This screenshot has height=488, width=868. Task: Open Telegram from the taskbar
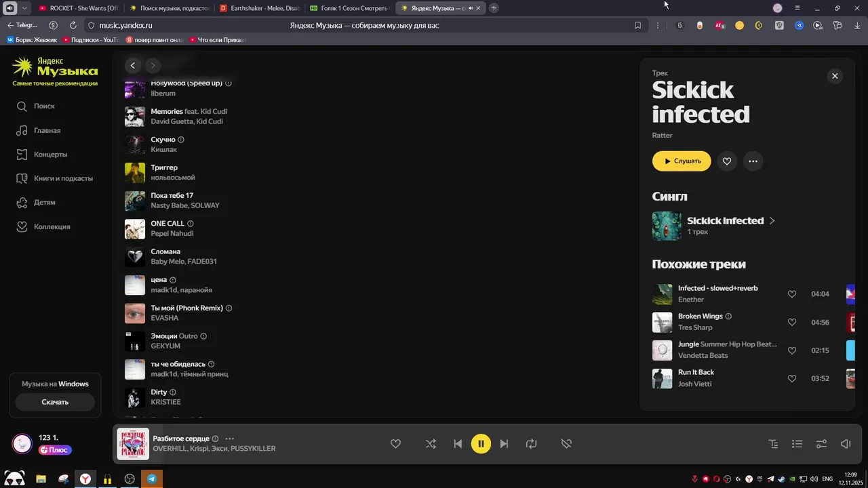coord(152,479)
